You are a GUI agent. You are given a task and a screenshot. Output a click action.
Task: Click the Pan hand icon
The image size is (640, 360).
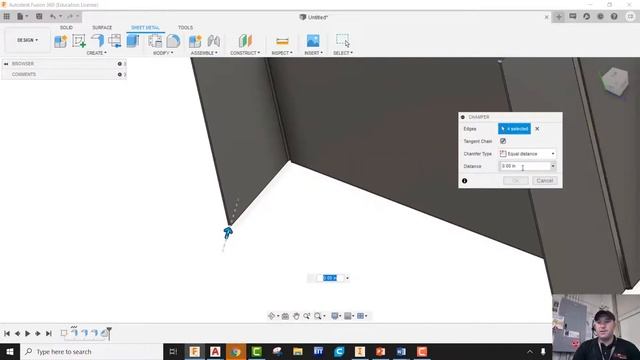coord(296,316)
